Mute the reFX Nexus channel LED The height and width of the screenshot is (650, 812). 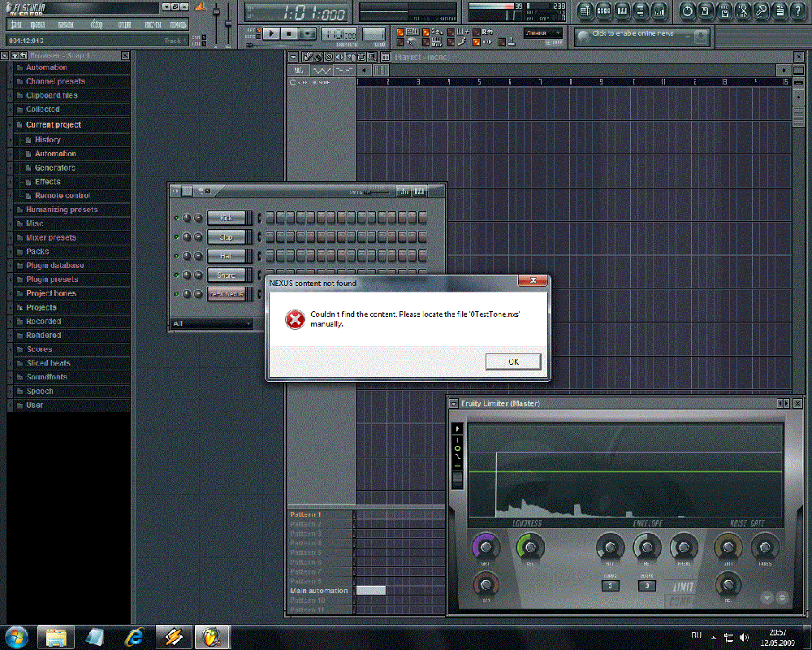tap(176, 294)
